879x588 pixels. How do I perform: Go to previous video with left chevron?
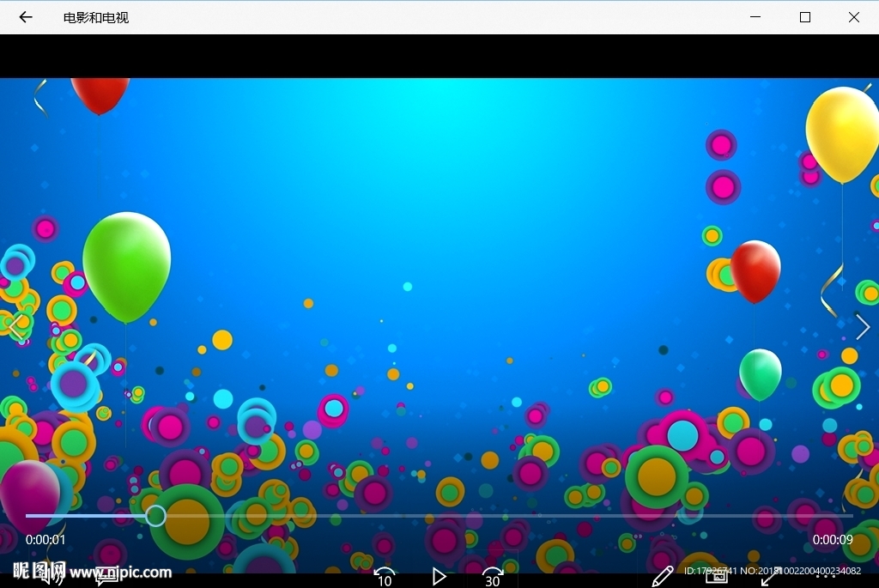(15, 327)
